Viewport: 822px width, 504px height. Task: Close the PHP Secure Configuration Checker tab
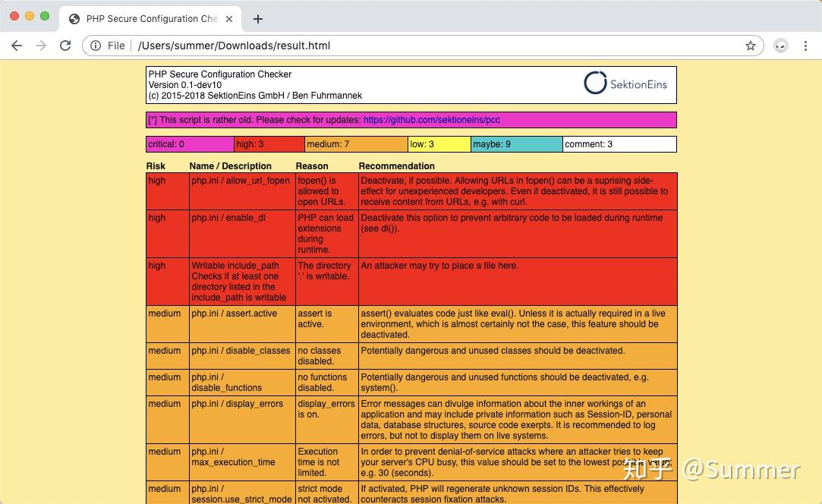point(229,18)
